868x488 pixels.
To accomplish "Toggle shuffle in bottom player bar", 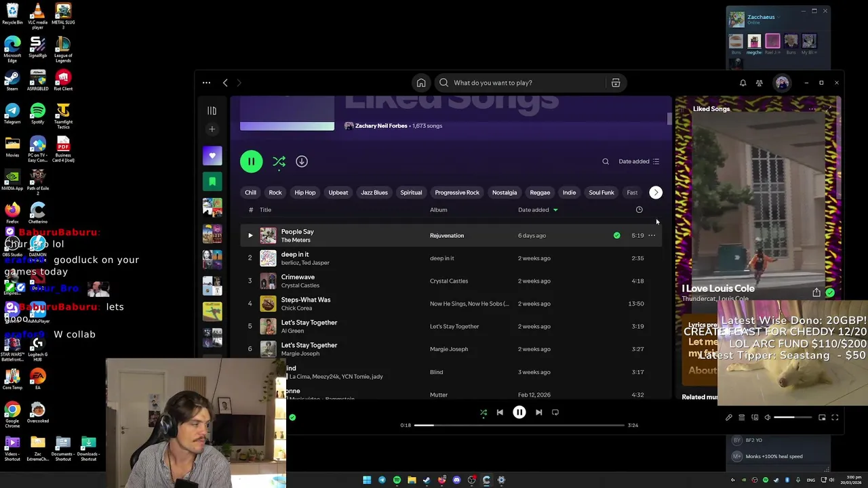I will tap(484, 412).
